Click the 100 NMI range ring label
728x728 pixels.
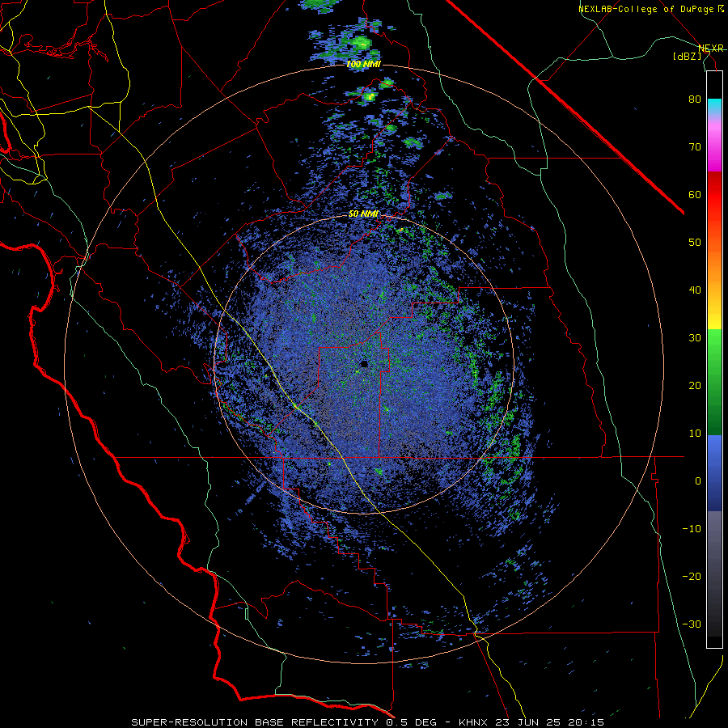point(363,64)
